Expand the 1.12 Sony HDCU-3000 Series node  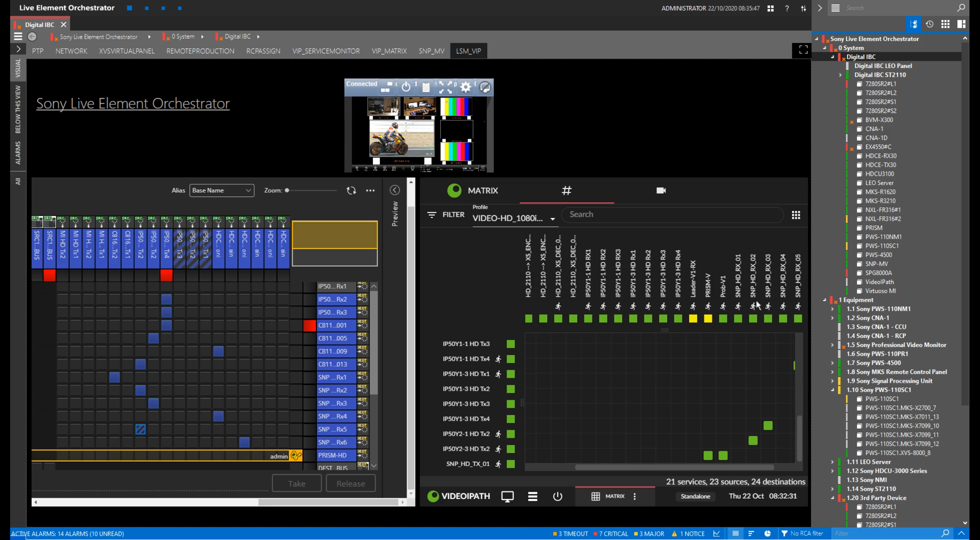(832, 471)
